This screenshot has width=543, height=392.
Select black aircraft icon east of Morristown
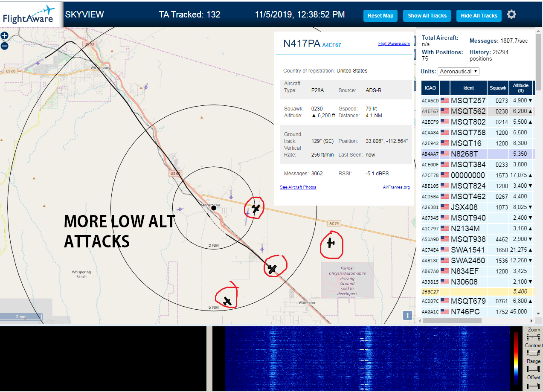pyautogui.click(x=256, y=209)
